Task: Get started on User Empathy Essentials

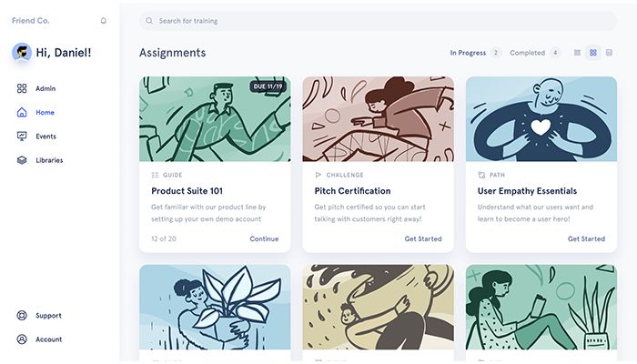Action: [586, 238]
